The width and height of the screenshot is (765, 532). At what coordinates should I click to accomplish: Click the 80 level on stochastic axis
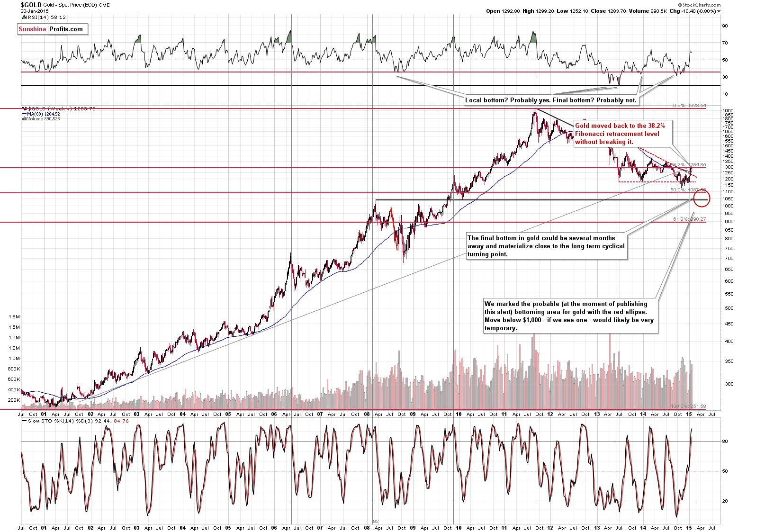pos(725,442)
